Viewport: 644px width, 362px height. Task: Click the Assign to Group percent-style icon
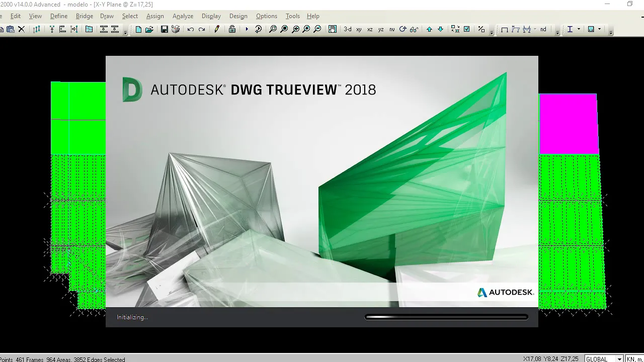tap(481, 29)
